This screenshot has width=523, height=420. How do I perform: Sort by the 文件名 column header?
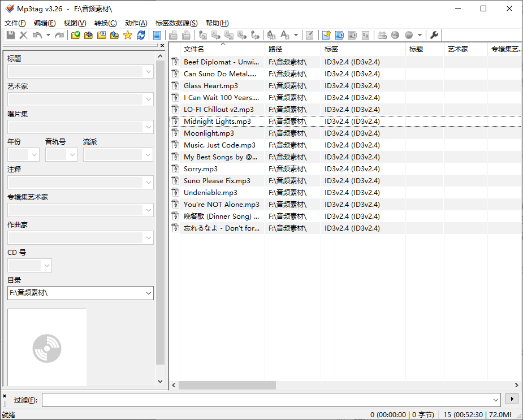[x=222, y=49]
